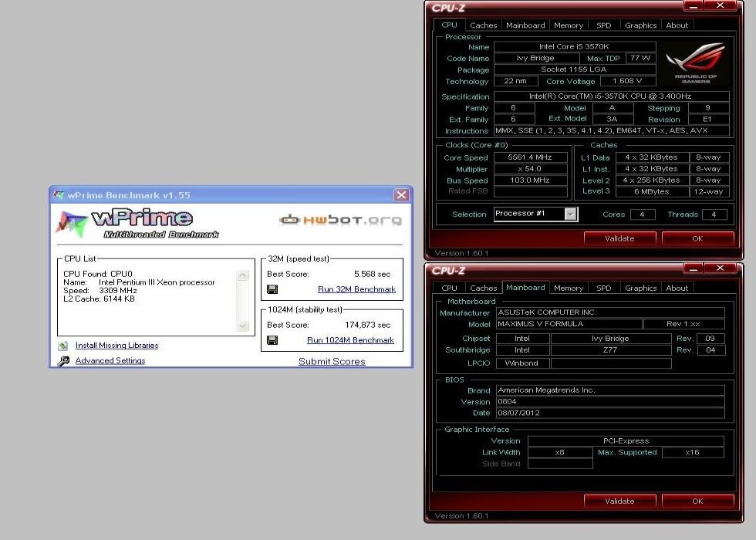Click the save icon under 32M speed test
This screenshot has height=540, width=756.
(x=272, y=289)
